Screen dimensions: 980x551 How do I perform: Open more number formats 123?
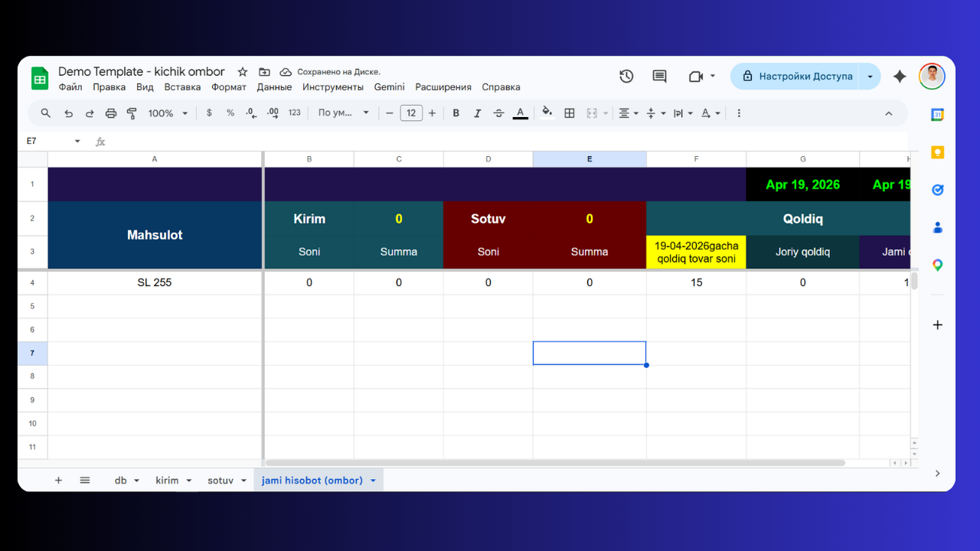(x=295, y=113)
